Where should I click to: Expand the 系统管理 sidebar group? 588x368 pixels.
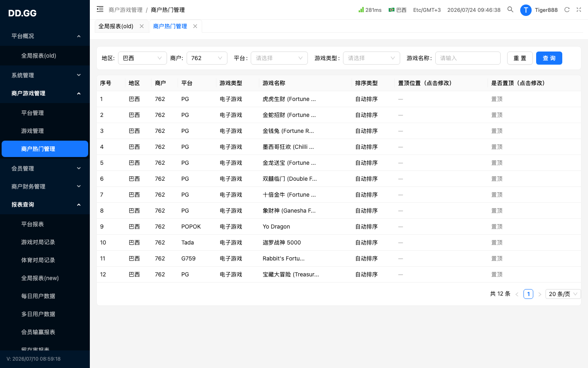[x=45, y=75]
